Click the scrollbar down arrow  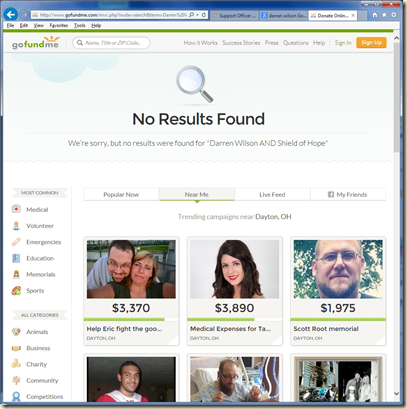(x=396, y=394)
